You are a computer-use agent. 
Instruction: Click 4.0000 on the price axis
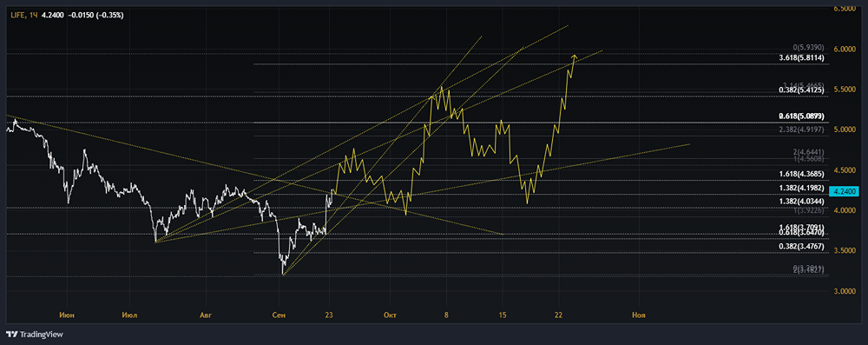[x=845, y=211]
